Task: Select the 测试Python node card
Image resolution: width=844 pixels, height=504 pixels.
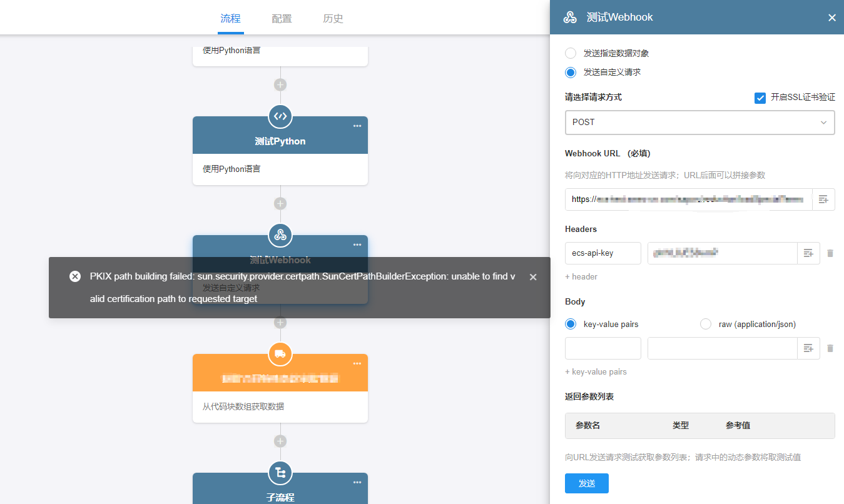Action: click(x=280, y=151)
